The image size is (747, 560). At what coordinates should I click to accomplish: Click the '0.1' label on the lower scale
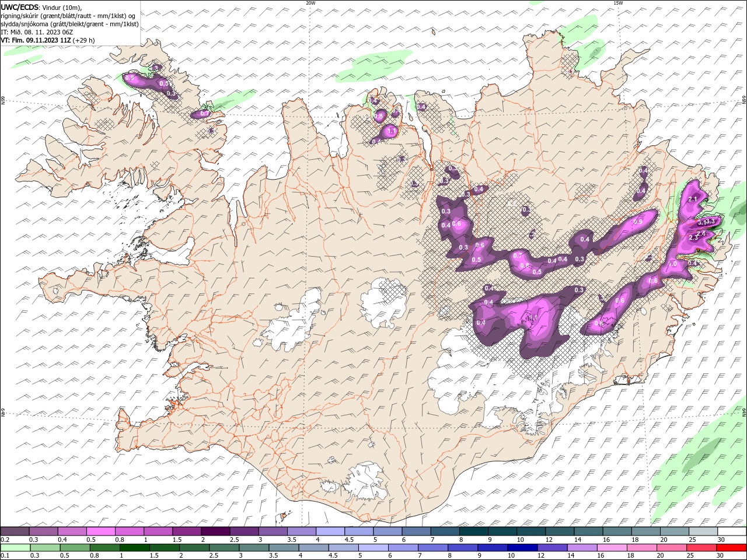click(5, 556)
